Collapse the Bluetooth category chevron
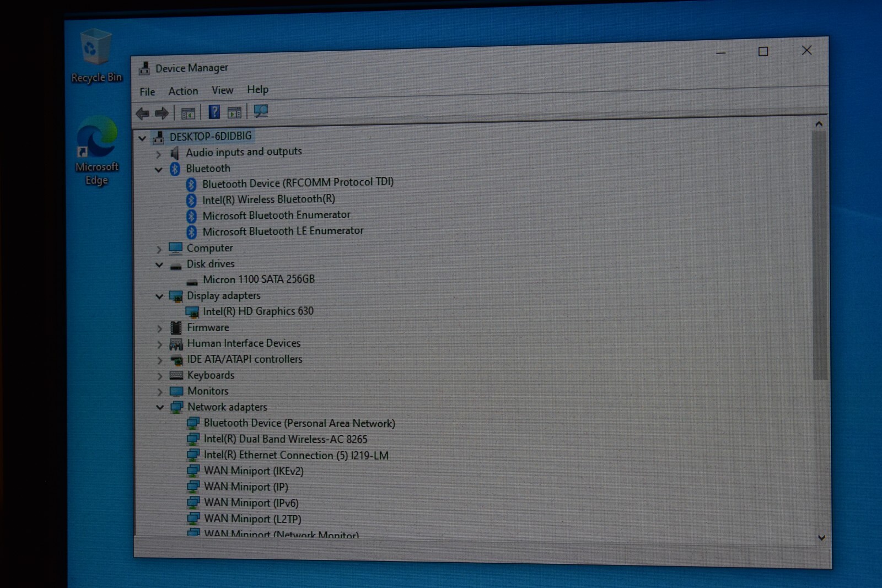The height and width of the screenshot is (588, 882). tap(158, 170)
